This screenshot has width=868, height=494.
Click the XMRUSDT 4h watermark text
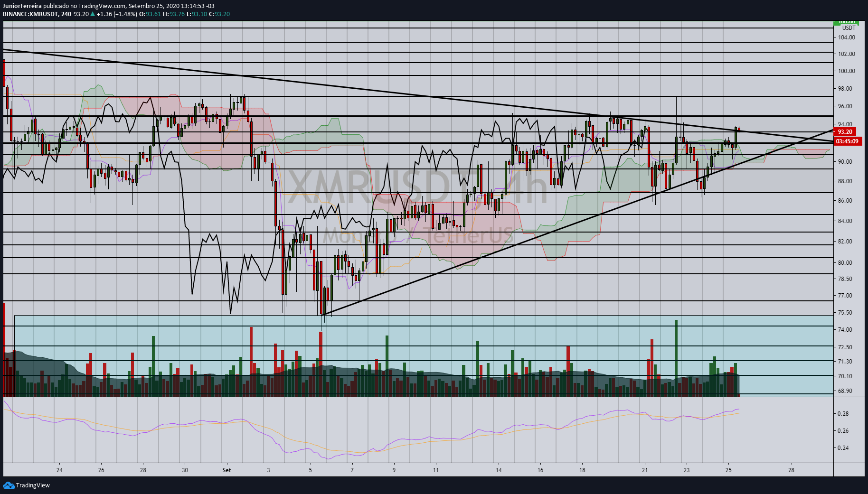tap(418, 186)
